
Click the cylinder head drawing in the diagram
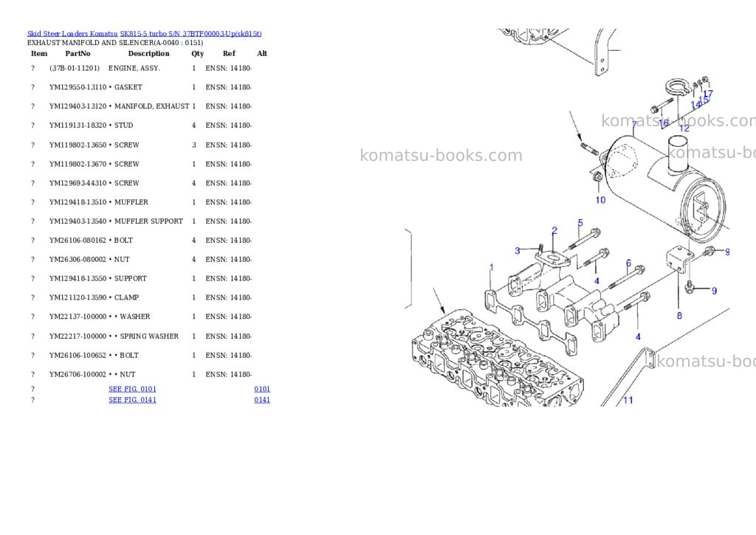click(497, 359)
